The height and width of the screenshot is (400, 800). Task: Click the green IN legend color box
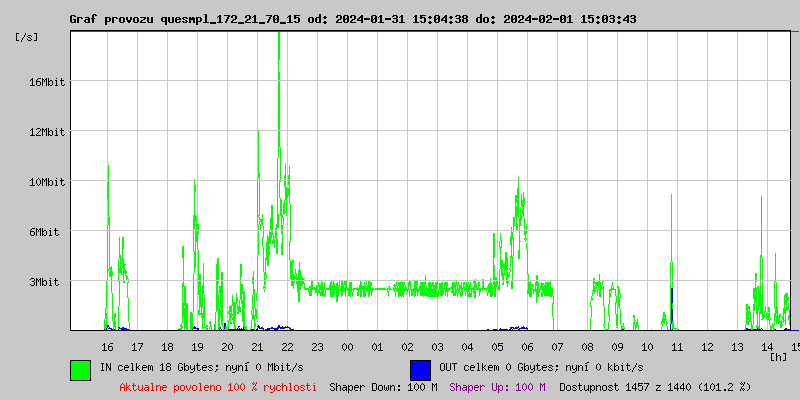point(80,369)
